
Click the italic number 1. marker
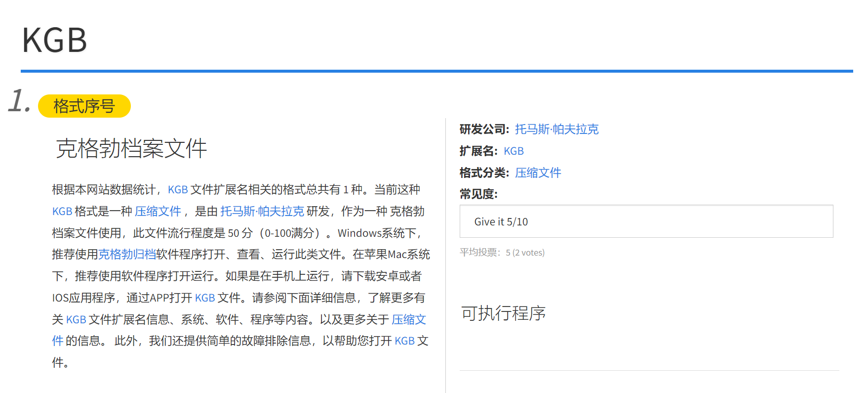(x=20, y=101)
